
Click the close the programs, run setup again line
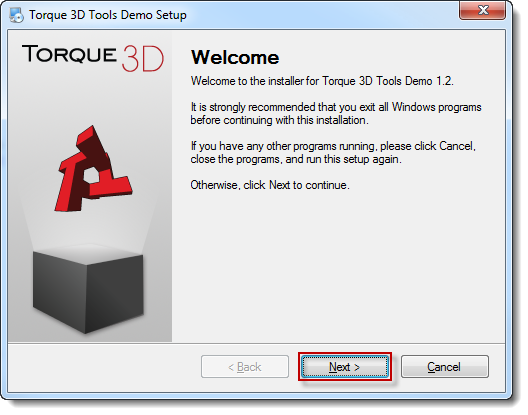click(x=296, y=159)
